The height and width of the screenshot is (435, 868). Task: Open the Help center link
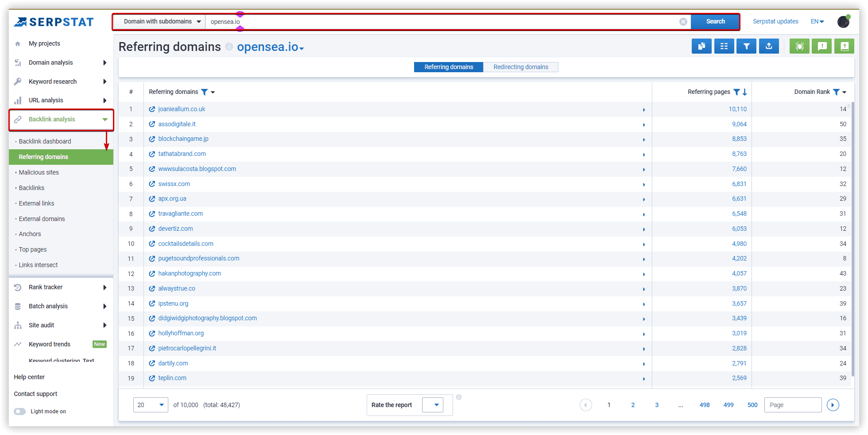pyautogui.click(x=29, y=377)
